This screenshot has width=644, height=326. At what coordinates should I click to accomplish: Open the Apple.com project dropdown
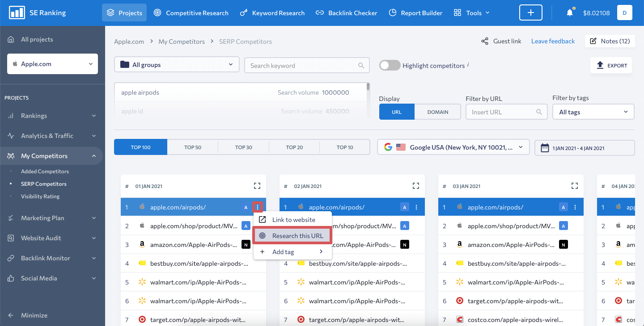pyautogui.click(x=52, y=64)
